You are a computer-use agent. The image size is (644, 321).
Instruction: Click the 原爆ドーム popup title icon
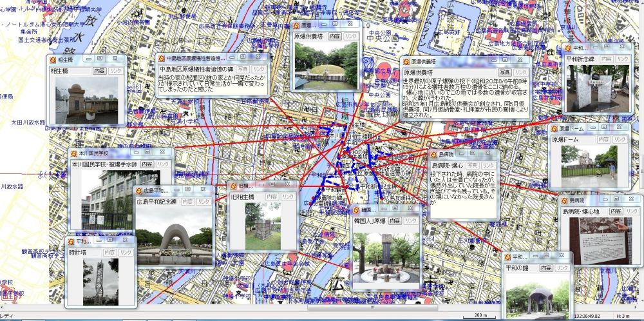pos(554,128)
